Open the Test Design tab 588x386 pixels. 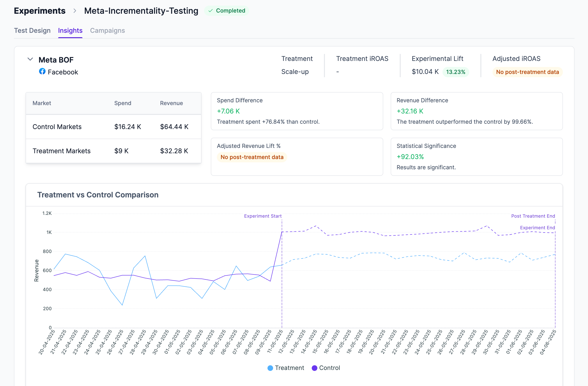pyautogui.click(x=32, y=30)
